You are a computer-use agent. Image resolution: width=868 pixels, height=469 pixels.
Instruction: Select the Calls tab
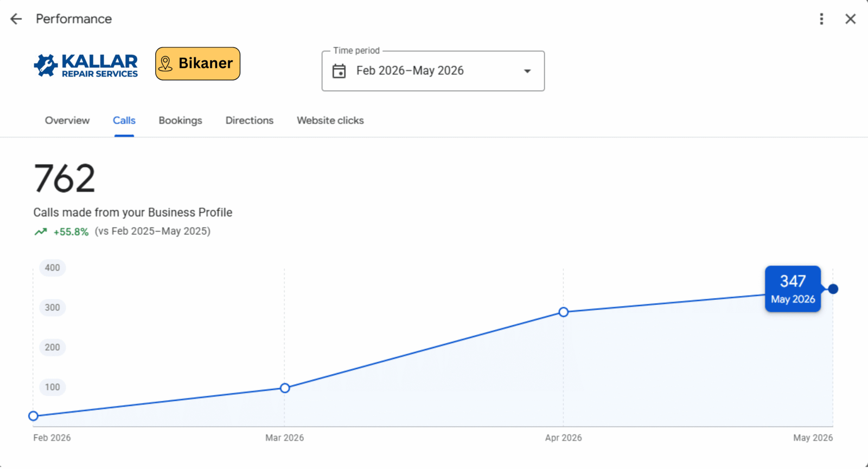pos(124,120)
